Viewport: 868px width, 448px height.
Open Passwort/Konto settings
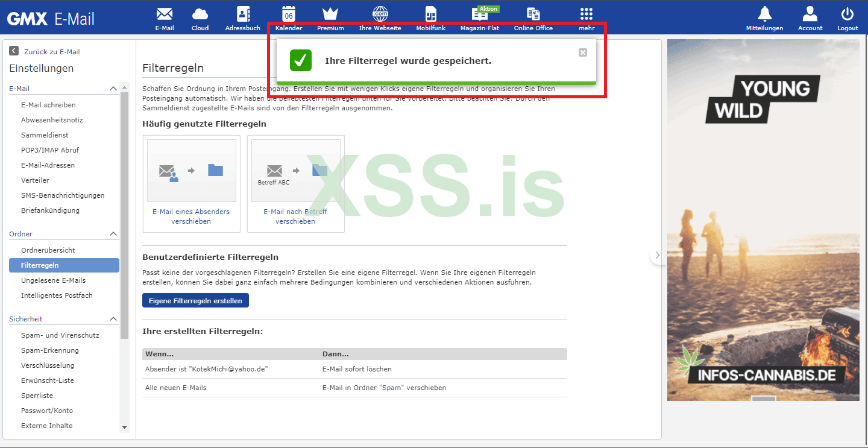tap(47, 411)
